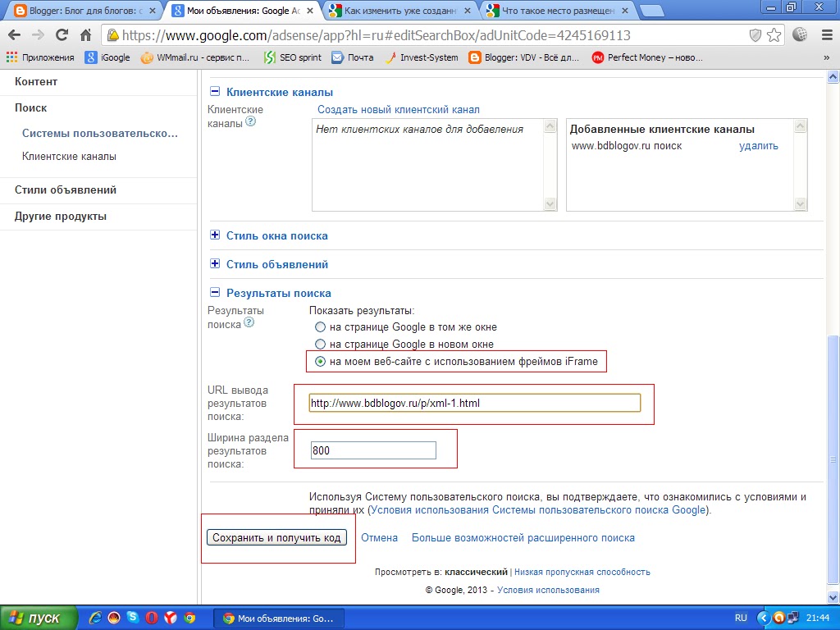Screen dimensions: 840x630
Task: Click Отмена link
Action: click(379, 538)
